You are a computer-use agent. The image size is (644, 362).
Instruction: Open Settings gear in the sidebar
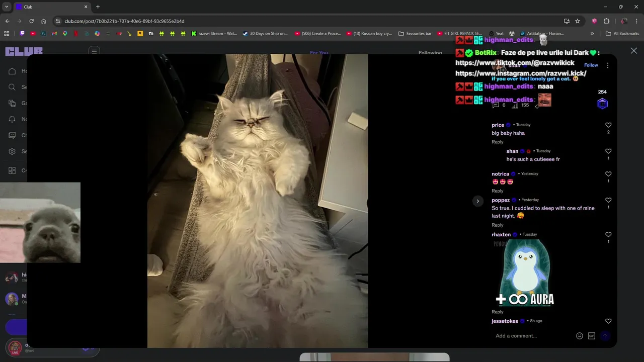(13, 151)
